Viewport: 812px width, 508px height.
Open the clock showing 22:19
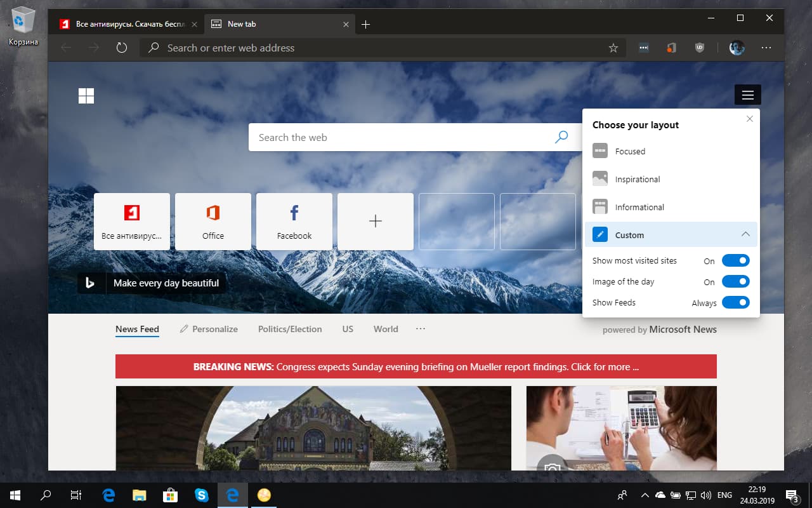click(757, 495)
